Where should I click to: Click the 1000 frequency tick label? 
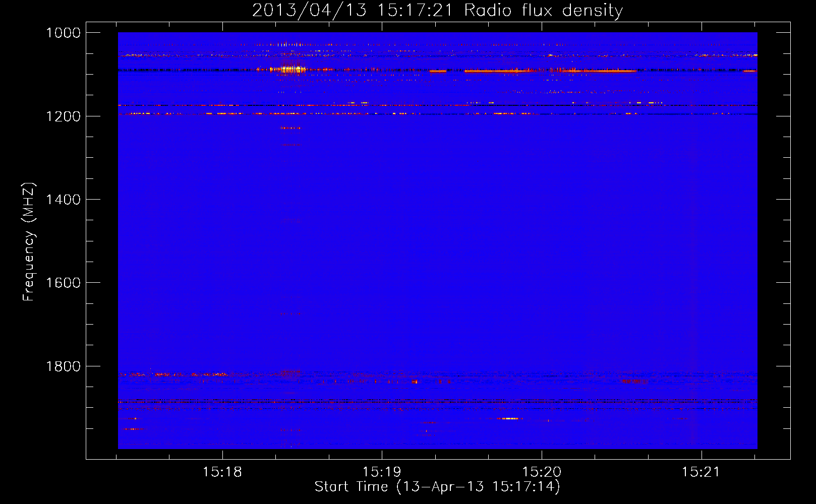[x=63, y=33]
